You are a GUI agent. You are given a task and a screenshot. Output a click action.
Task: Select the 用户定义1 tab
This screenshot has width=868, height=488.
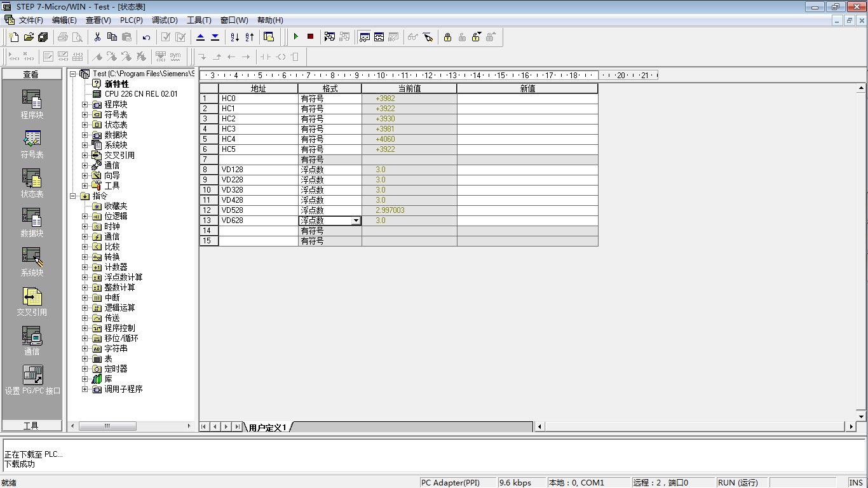point(268,427)
